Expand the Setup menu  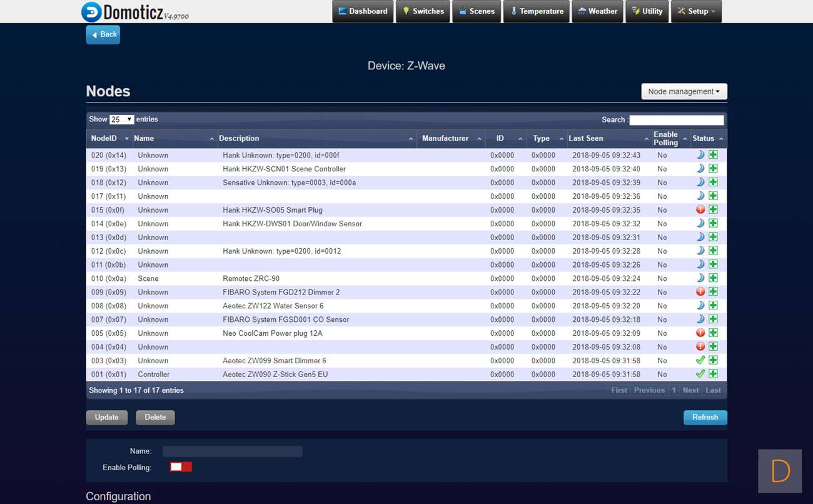click(x=696, y=11)
